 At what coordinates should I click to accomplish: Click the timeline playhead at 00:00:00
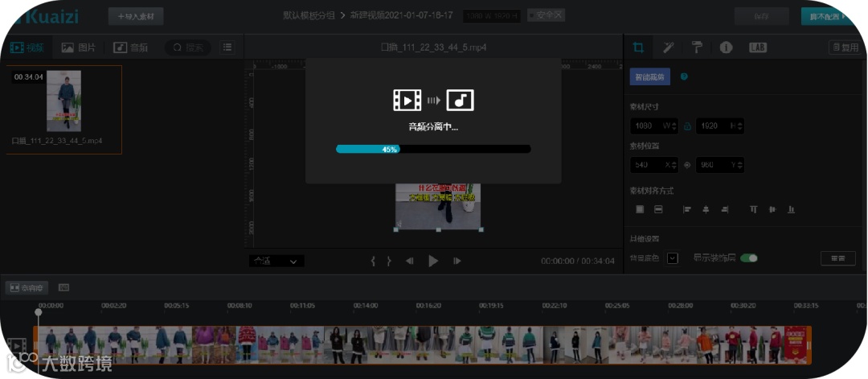point(39,312)
